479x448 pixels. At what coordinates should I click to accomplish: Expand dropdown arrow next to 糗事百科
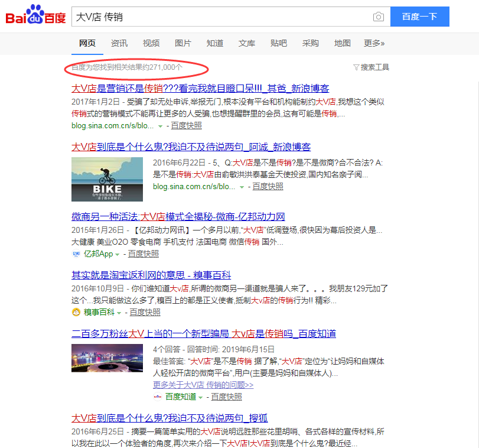point(119,313)
